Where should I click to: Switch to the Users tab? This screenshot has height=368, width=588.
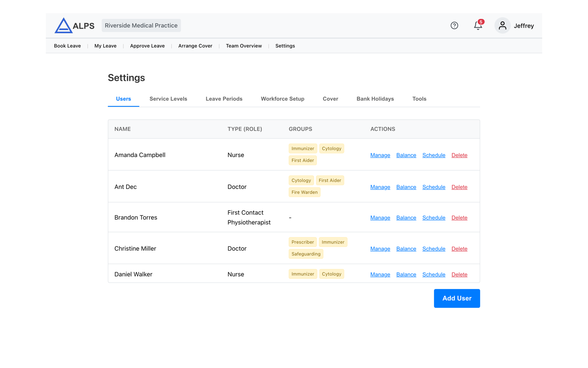point(123,99)
